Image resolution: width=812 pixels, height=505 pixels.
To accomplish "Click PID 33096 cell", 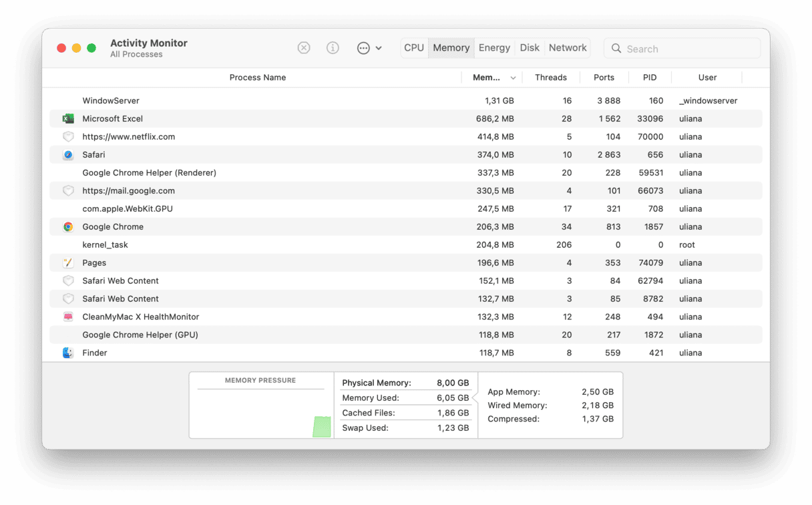I will pos(650,119).
